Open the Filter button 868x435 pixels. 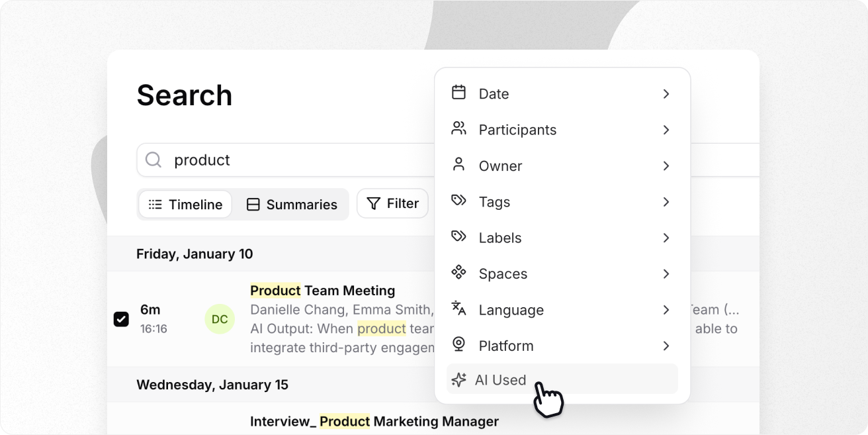393,204
